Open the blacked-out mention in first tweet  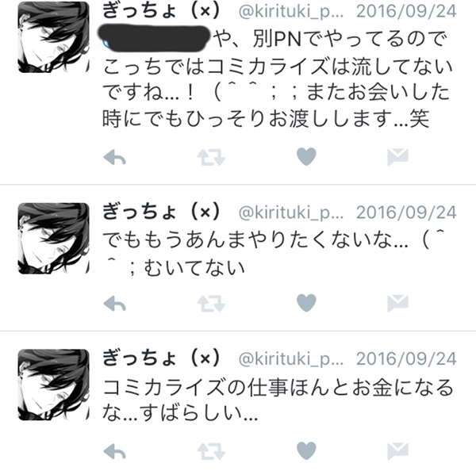pyautogui.click(x=155, y=38)
